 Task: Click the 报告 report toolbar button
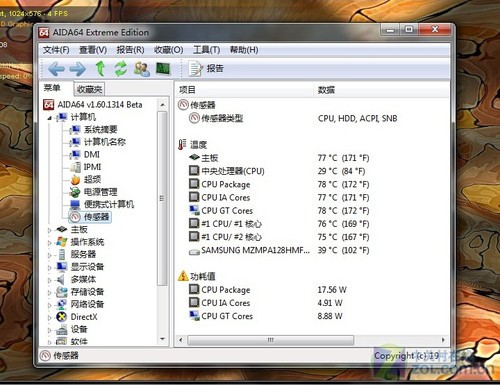207,69
